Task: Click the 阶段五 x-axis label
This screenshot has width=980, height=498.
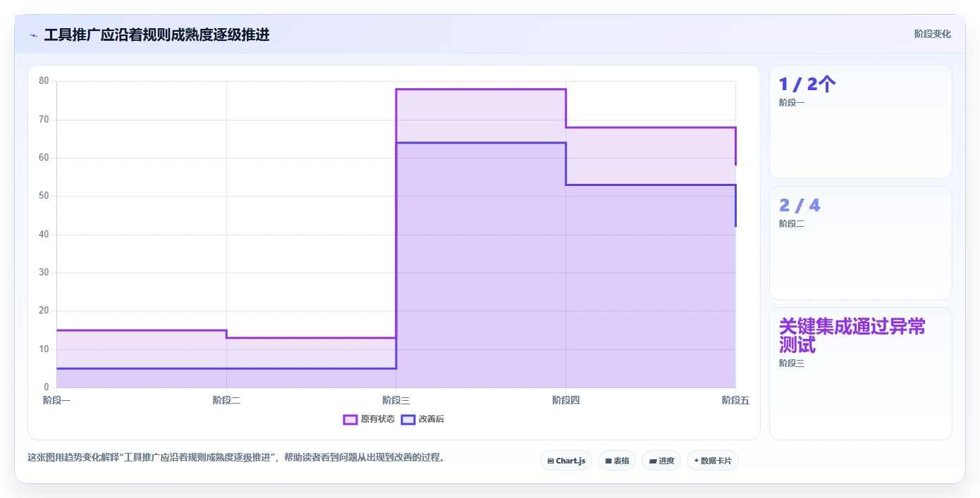Action: pyautogui.click(x=735, y=400)
